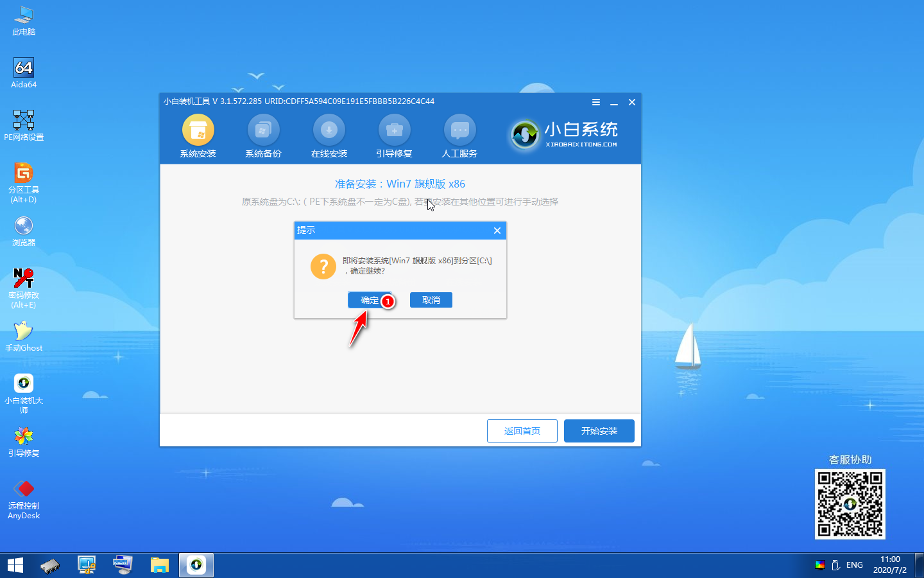Viewport: 924px width, 578px height.
Task: Close the 小白装机工具 window
Action: (x=632, y=102)
